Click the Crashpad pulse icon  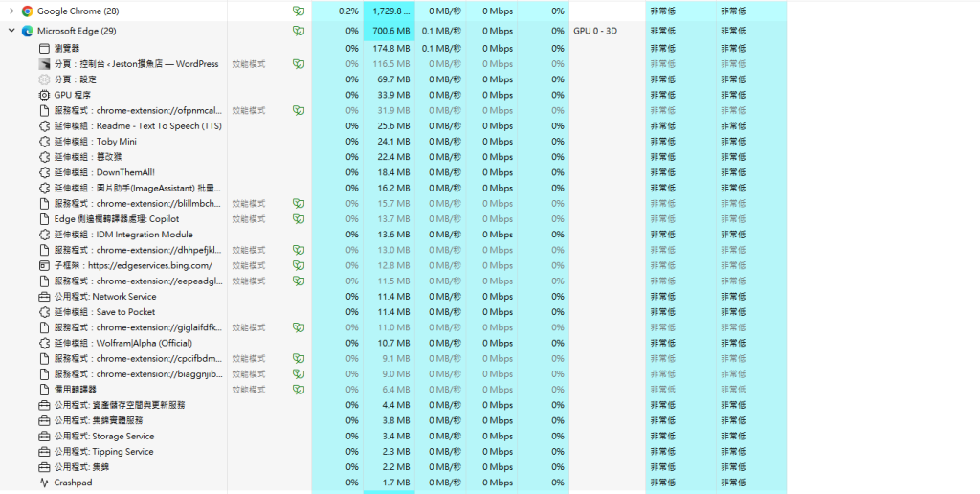44,483
